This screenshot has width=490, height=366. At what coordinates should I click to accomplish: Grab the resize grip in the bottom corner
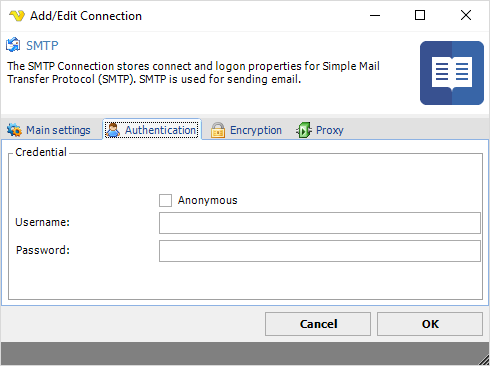coord(483,359)
